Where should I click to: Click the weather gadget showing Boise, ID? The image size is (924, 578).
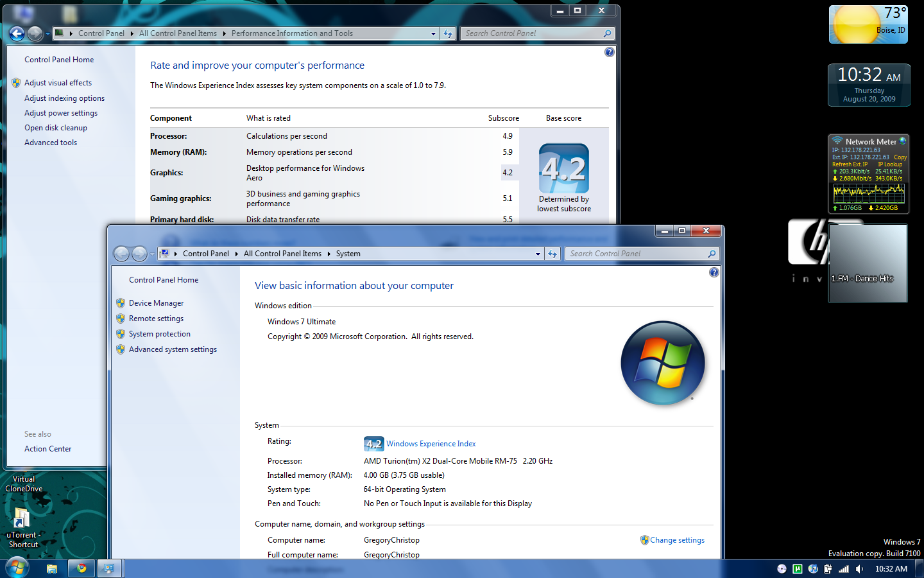point(868,24)
